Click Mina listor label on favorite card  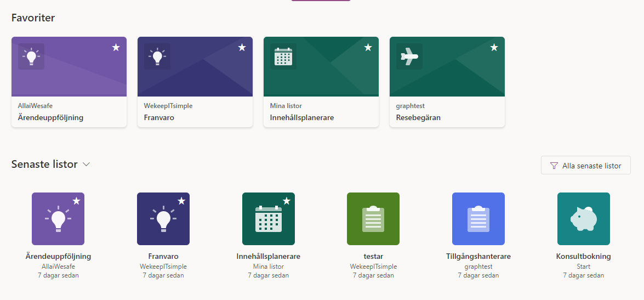click(x=286, y=106)
